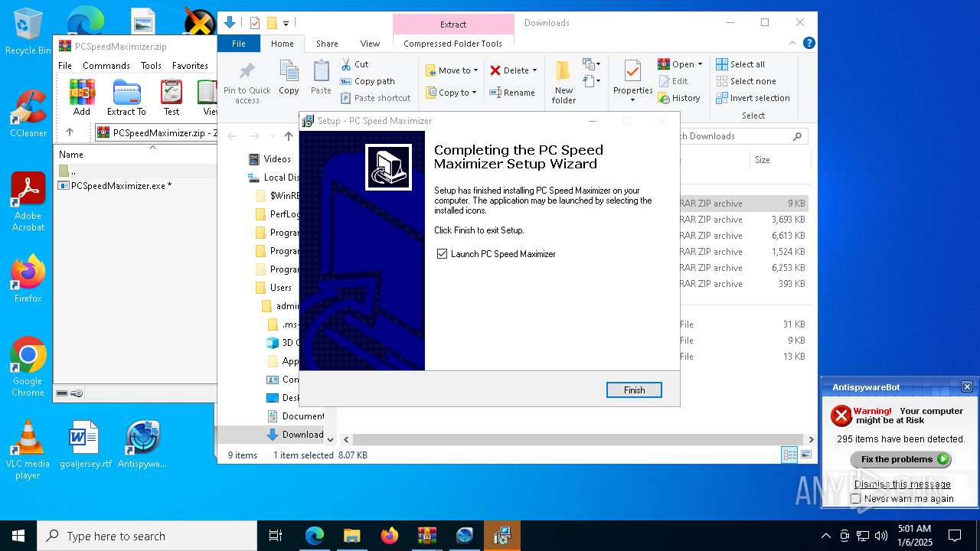Click the Extract To icon in WinRAR
980x551 pixels.
pyautogui.click(x=126, y=97)
